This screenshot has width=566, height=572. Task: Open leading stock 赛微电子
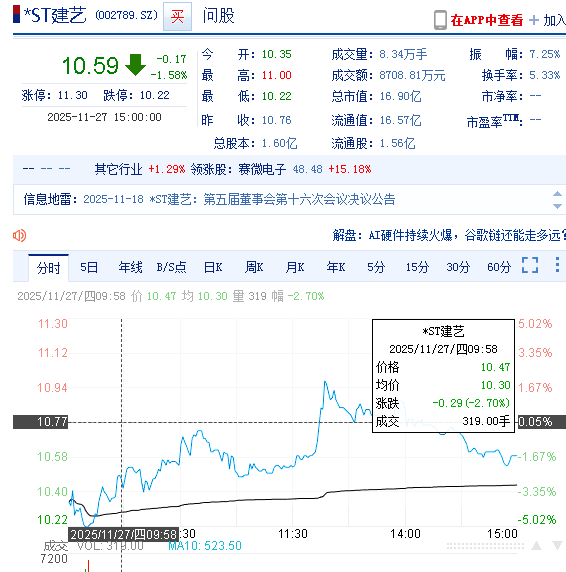point(262,169)
